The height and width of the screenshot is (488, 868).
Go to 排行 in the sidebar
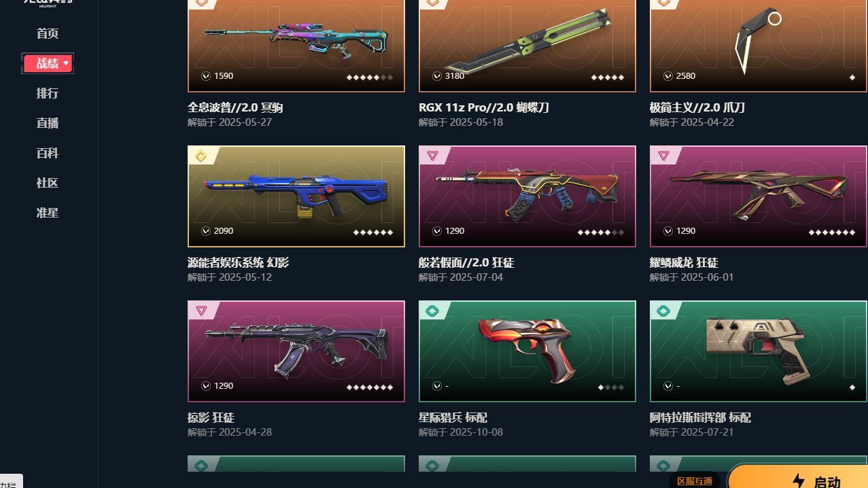[48, 93]
